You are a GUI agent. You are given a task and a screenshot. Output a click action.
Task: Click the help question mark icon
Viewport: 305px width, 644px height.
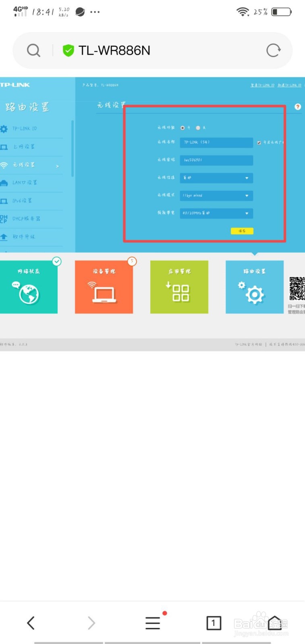pos(298,107)
